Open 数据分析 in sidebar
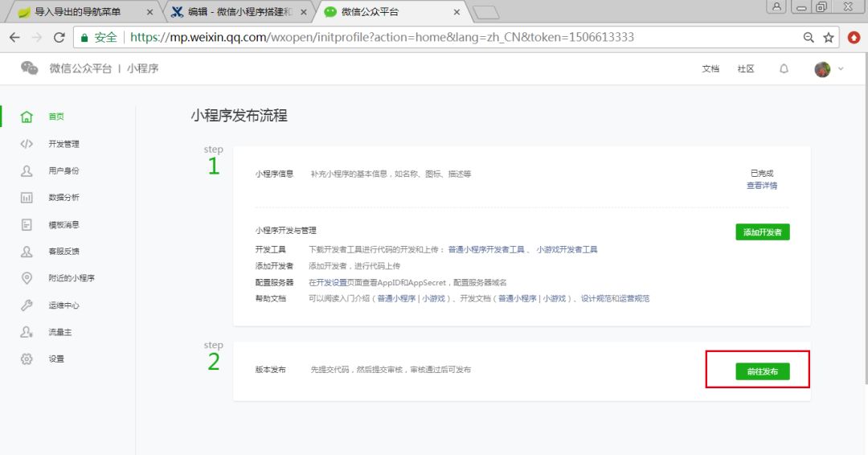This screenshot has width=868, height=455. [63, 197]
